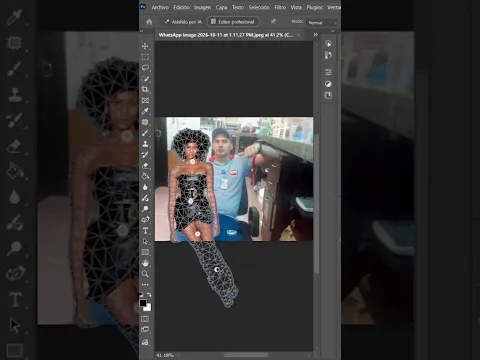Screen dimensions: 480x360
Task: Toggle Quick Mask mode
Action: pyautogui.click(x=145, y=319)
